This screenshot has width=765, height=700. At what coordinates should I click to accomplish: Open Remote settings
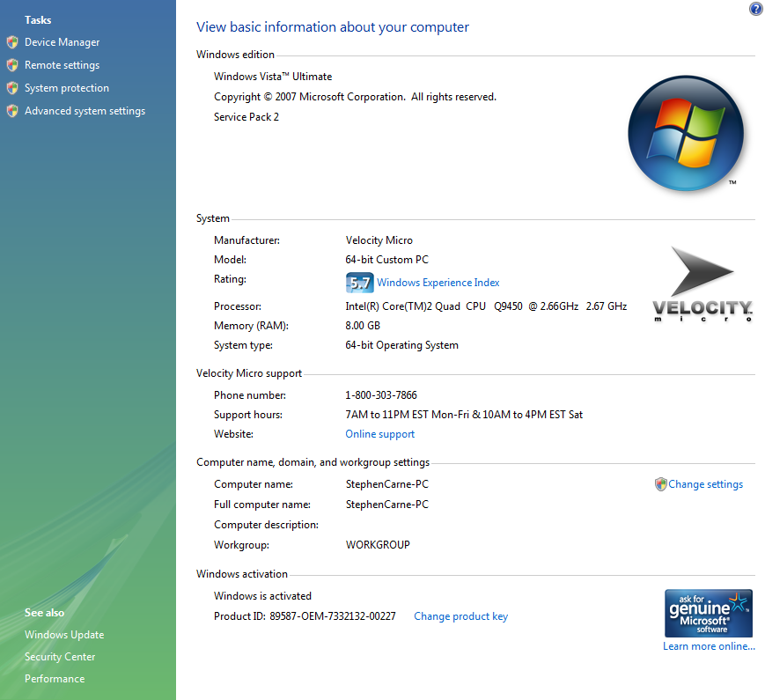[x=62, y=65]
